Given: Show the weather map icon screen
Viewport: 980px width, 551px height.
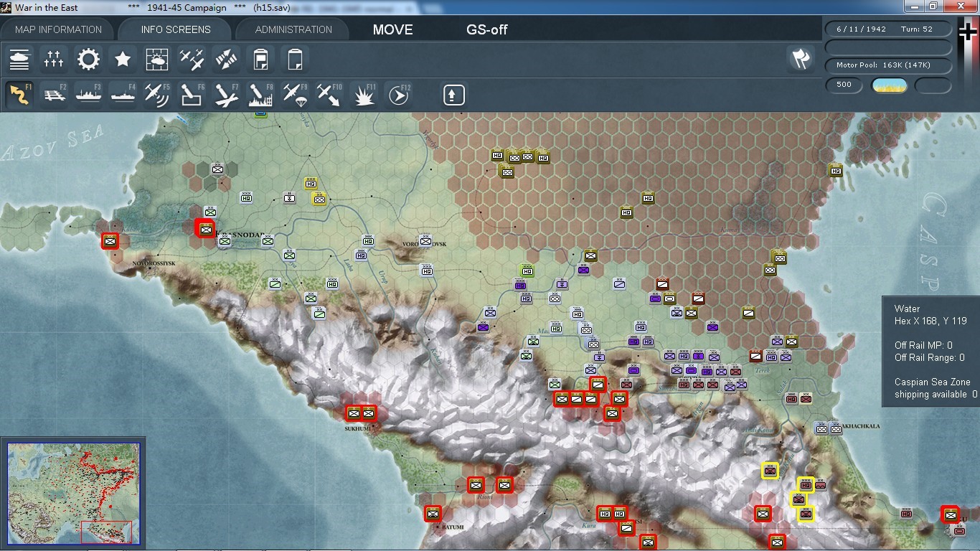Looking at the screenshot, I should click(157, 59).
